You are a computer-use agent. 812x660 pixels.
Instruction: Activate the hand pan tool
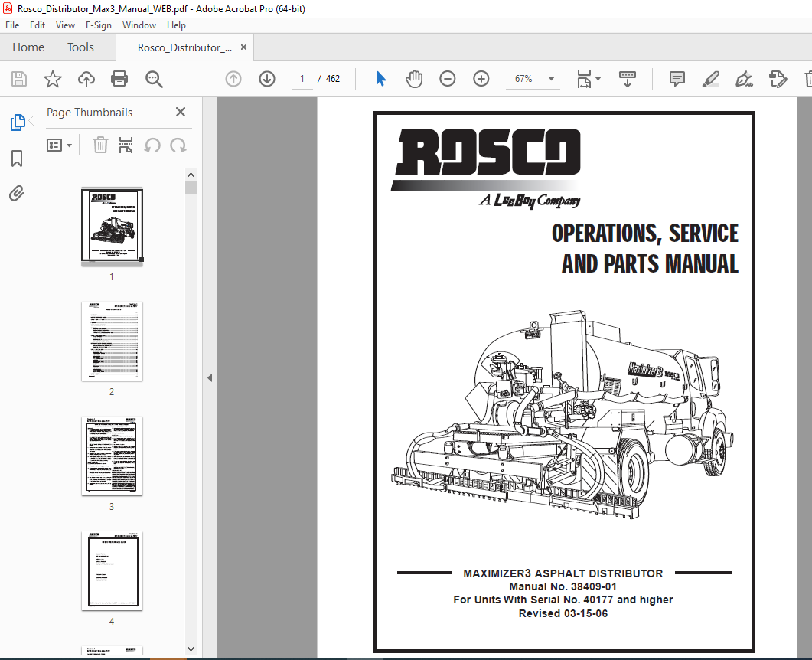pyautogui.click(x=414, y=79)
